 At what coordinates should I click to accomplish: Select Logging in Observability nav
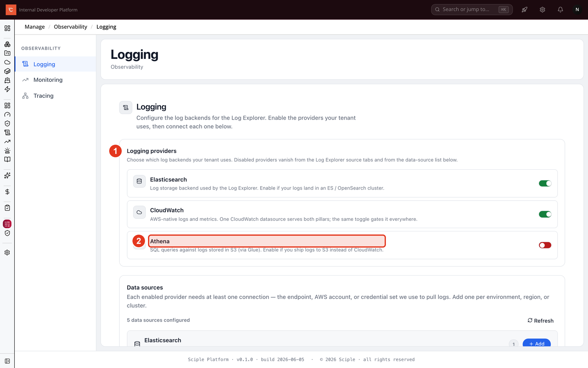coord(55,64)
